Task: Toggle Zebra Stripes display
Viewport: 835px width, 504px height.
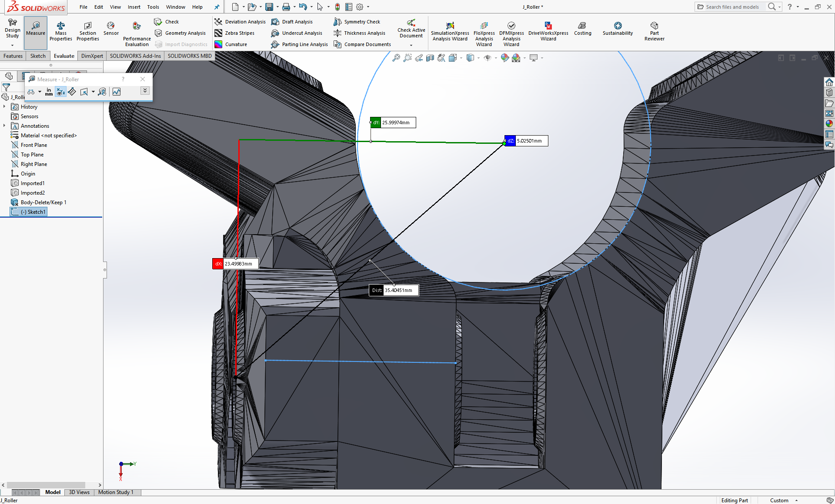Action: [234, 33]
